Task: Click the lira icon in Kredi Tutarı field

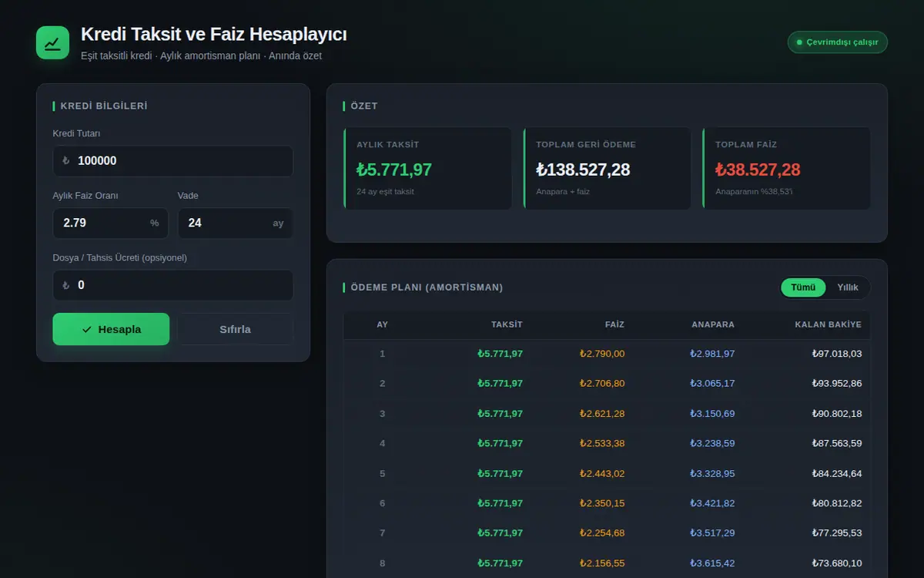Action: click(65, 161)
